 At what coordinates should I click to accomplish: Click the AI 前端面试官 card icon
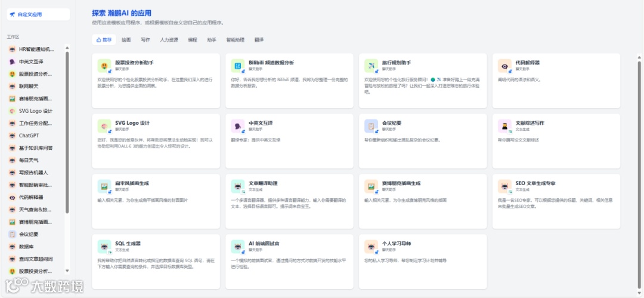(238, 247)
